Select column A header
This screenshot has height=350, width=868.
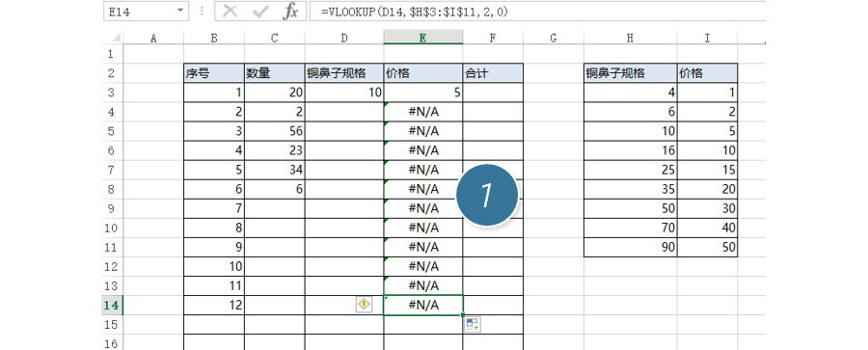point(153,39)
